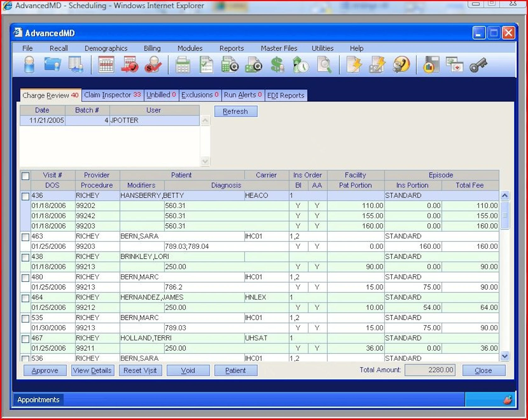Image resolution: width=528 pixels, height=420 pixels.
Task: Click the Void button
Action: click(x=188, y=370)
